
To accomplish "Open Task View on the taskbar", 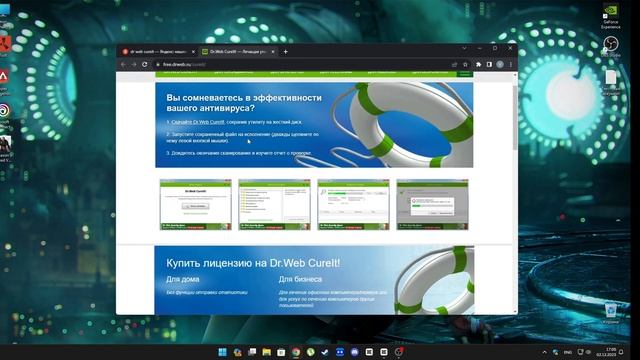I will [252, 352].
